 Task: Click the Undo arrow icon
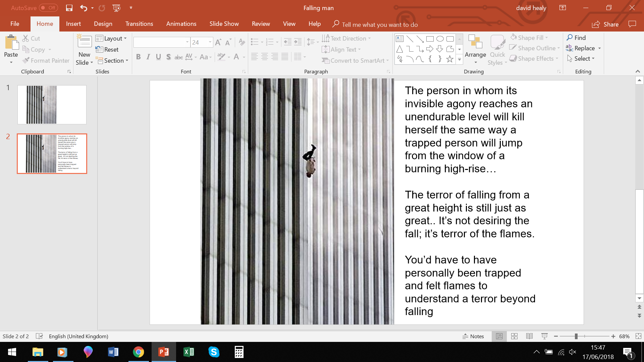[84, 8]
